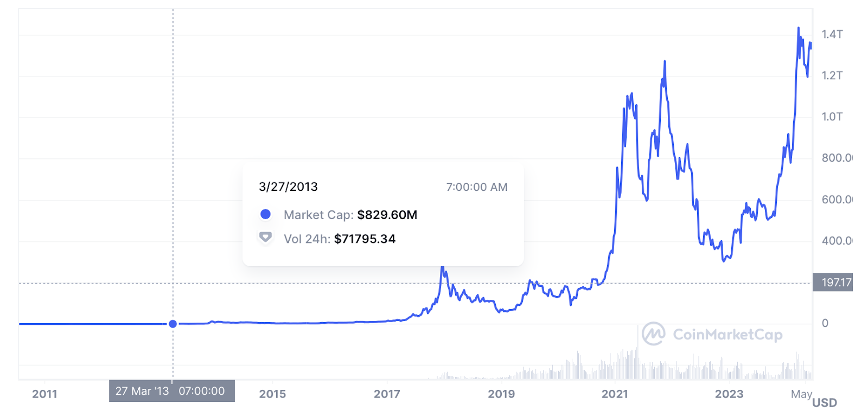Viewport: 868px width, 417px height.
Task: Click the 2019 label on the time axis
Action: tap(501, 394)
